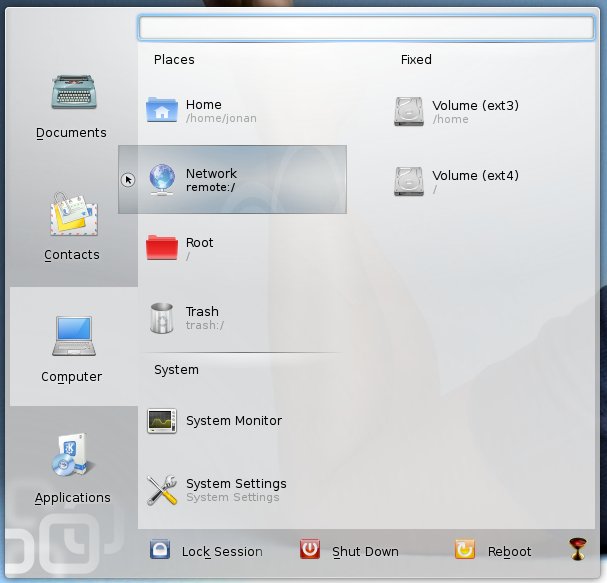607x583 pixels.
Task: Open the Network entry label
Action: coord(211,173)
